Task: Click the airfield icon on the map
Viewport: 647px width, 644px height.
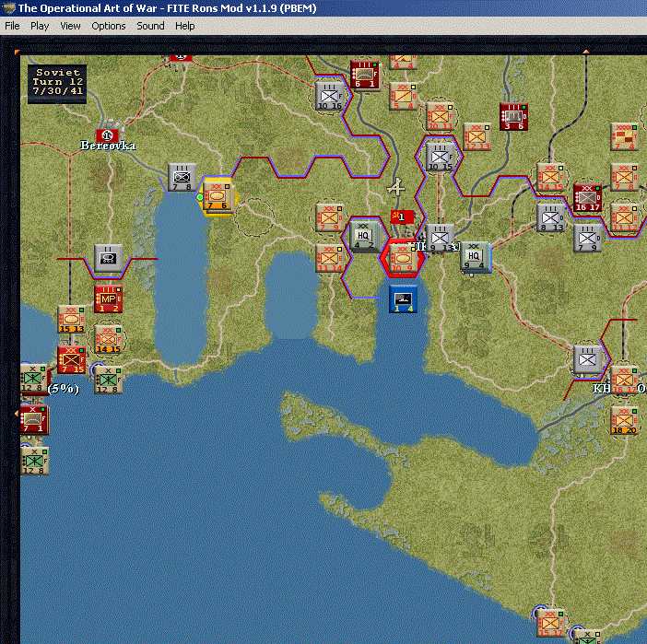Action: tap(395, 187)
